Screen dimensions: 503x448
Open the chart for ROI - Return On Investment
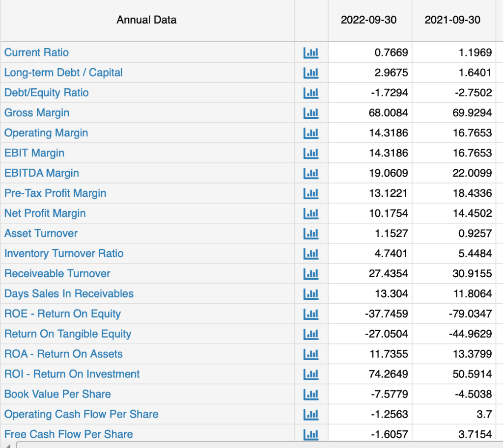[x=311, y=373]
